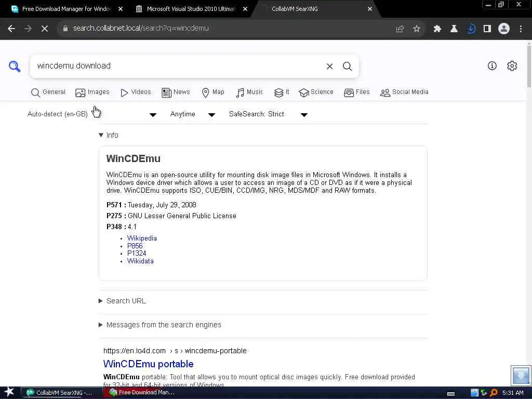532x399 pixels.
Task: Open the Chrome labs flask icon
Action: (454, 29)
